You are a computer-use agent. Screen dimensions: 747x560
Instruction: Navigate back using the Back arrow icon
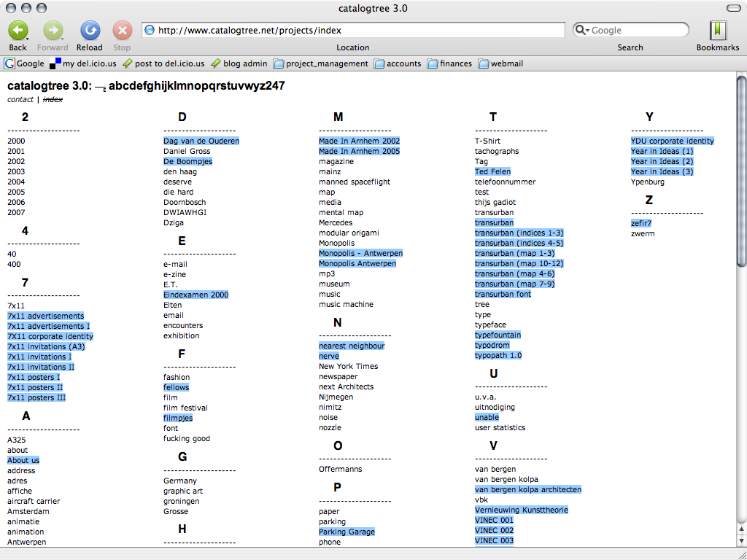[17, 31]
